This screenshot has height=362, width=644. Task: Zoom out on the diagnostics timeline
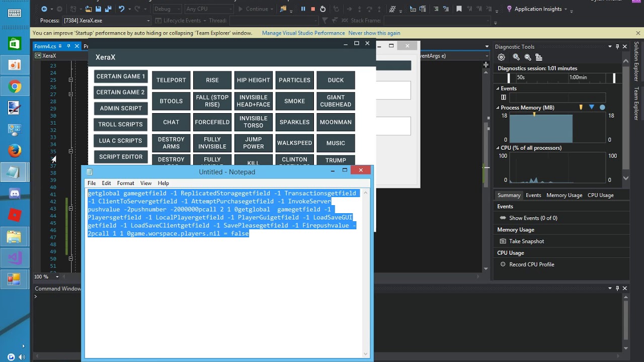point(528,57)
